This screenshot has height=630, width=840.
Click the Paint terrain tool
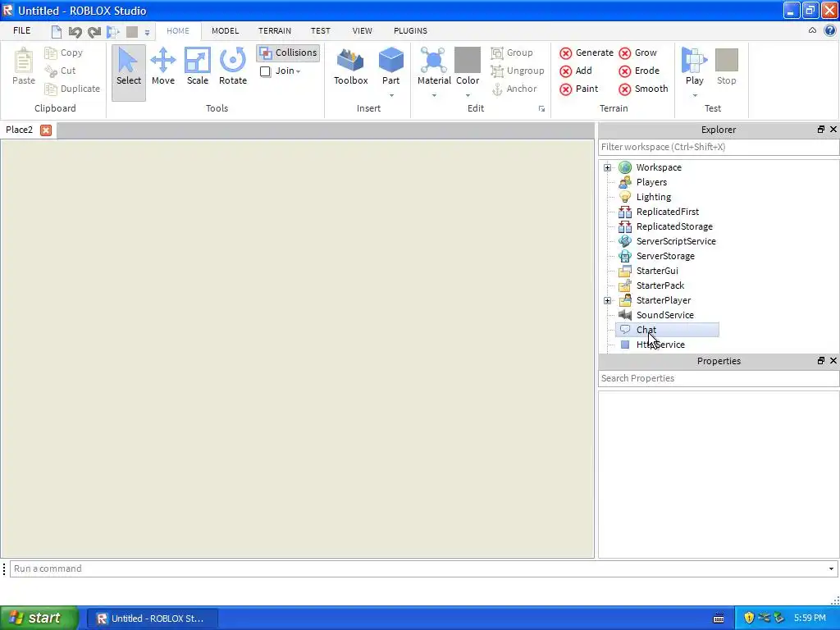pos(578,89)
